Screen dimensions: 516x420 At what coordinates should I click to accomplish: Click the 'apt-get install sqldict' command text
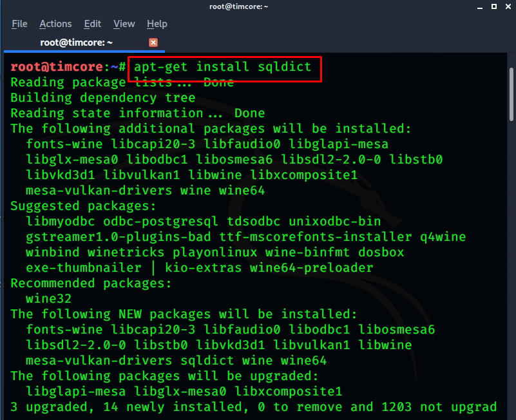click(222, 67)
